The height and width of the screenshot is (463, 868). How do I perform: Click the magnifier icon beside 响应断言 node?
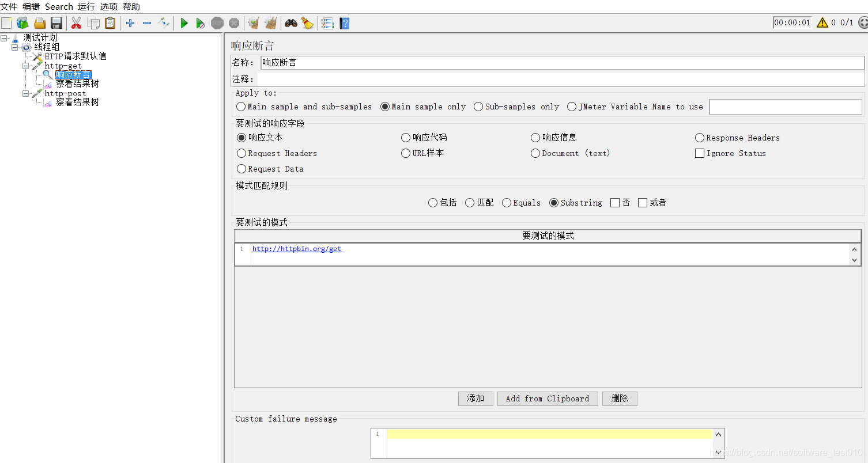click(48, 75)
